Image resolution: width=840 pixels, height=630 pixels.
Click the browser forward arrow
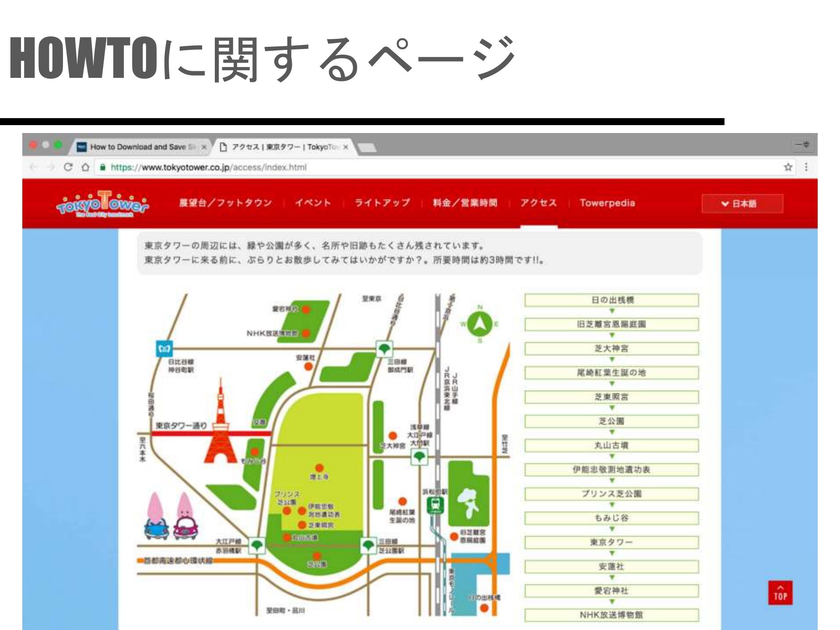tap(51, 167)
